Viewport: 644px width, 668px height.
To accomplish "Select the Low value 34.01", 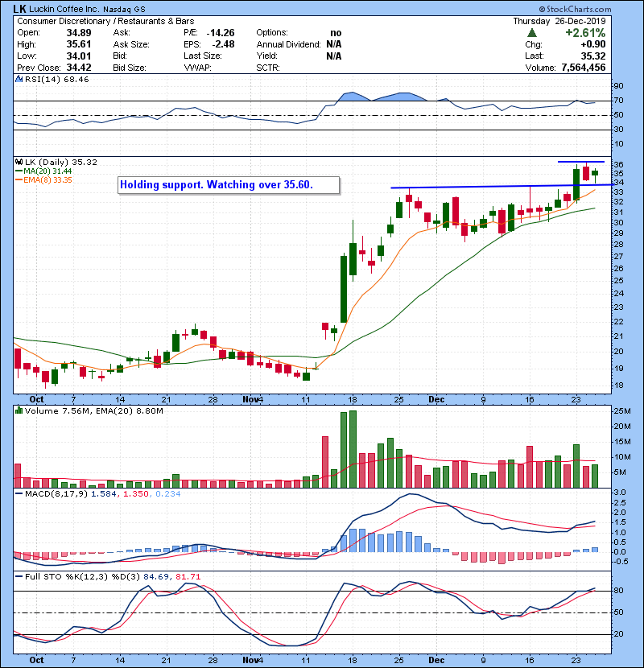I will pyautogui.click(x=79, y=56).
